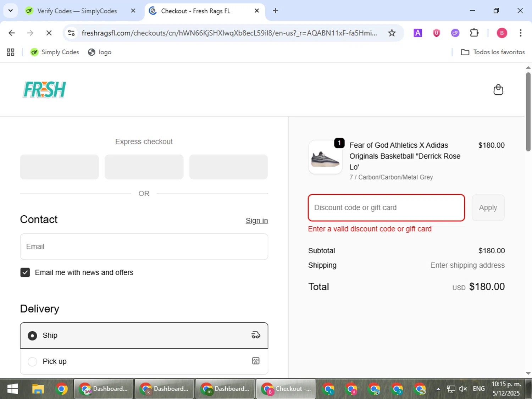The height and width of the screenshot is (399, 532).
Task: Click the page vertical scrollbar
Action: tap(528, 112)
